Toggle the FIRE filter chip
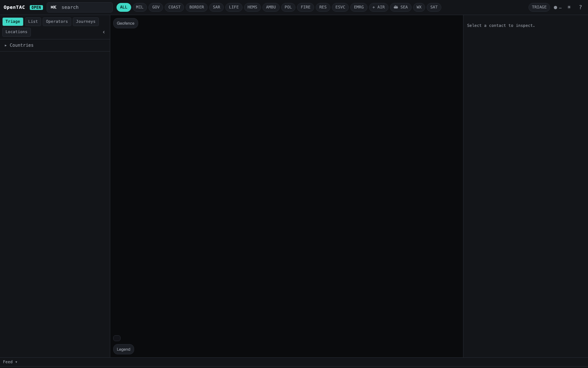588x368 pixels. [x=305, y=7]
